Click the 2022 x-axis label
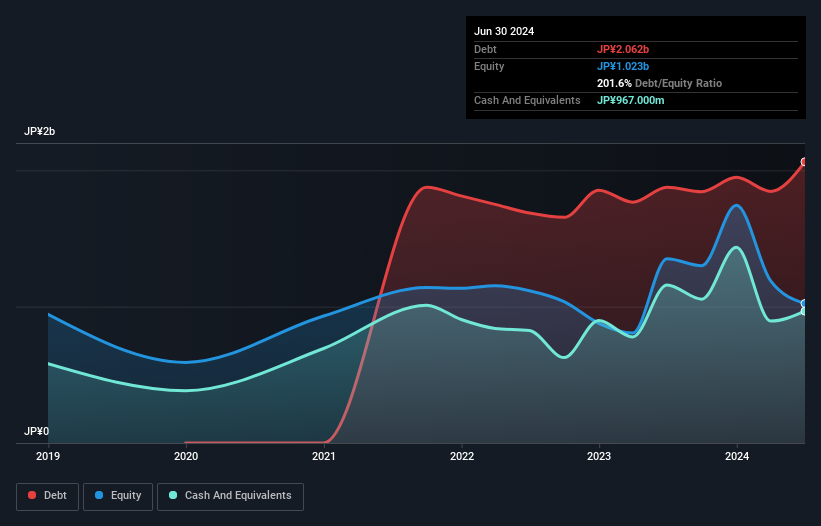Viewport: 821px width, 526px height. click(462, 456)
